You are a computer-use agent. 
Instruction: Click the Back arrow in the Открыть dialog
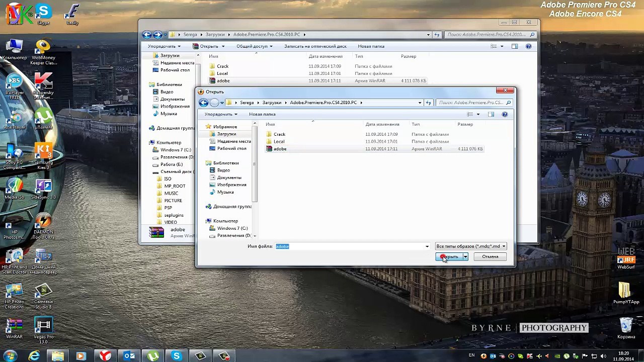(203, 103)
